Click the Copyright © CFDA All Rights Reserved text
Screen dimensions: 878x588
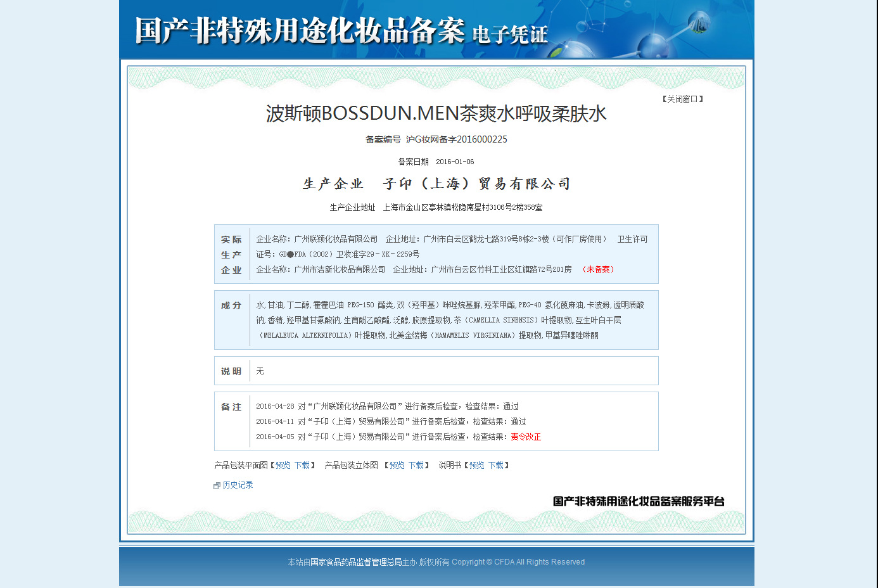pyautogui.click(x=518, y=562)
